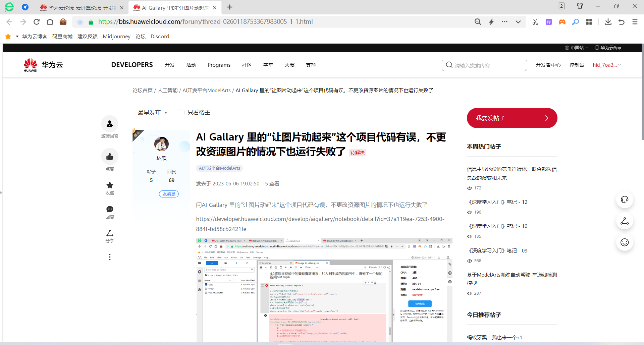Open a new browser tab
This screenshot has width=644, height=345.
tap(230, 7)
